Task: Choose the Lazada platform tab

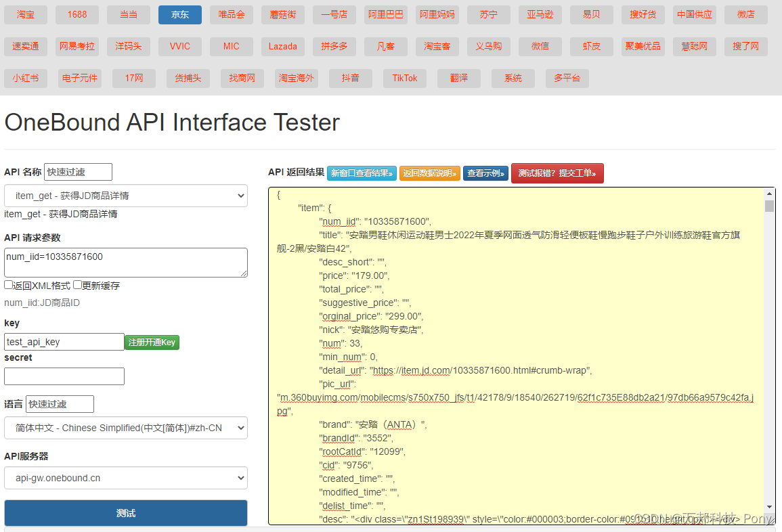Action: point(283,47)
